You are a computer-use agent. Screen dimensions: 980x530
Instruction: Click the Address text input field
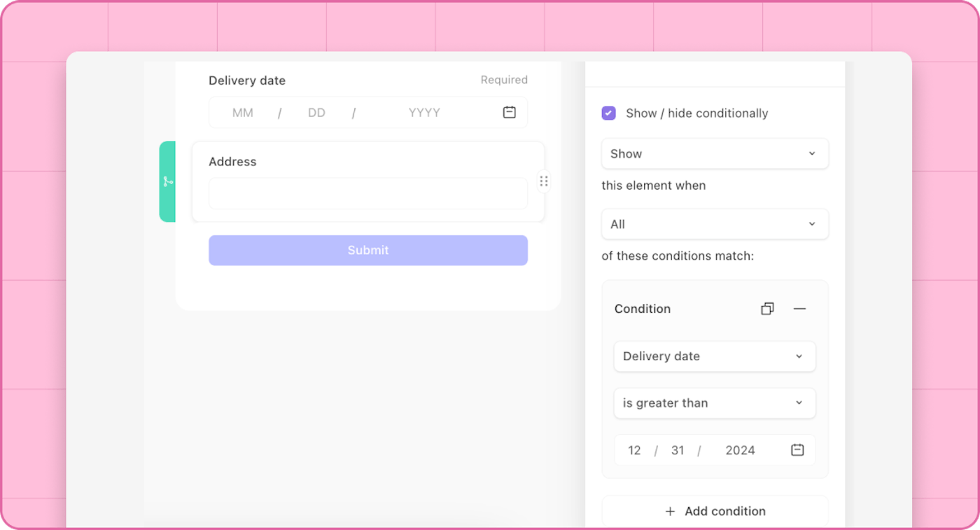coord(368,194)
